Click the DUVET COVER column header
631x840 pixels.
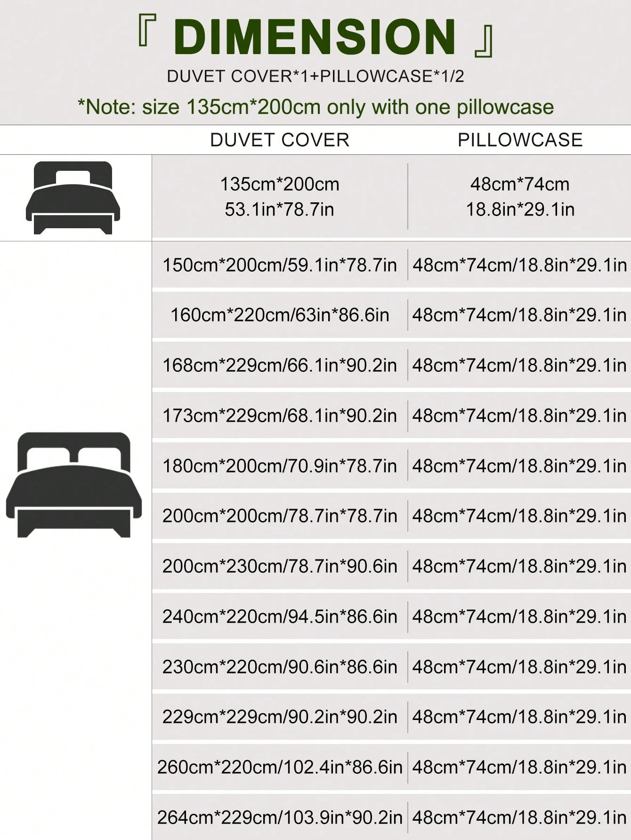tap(280, 140)
